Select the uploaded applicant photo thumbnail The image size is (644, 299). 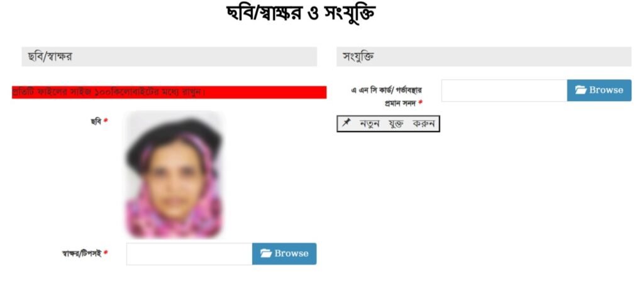(175, 175)
